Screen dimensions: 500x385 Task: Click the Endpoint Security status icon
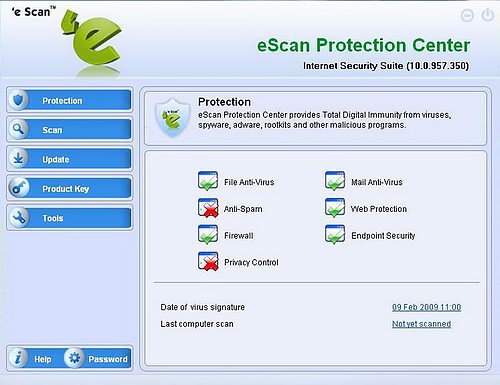coord(335,234)
